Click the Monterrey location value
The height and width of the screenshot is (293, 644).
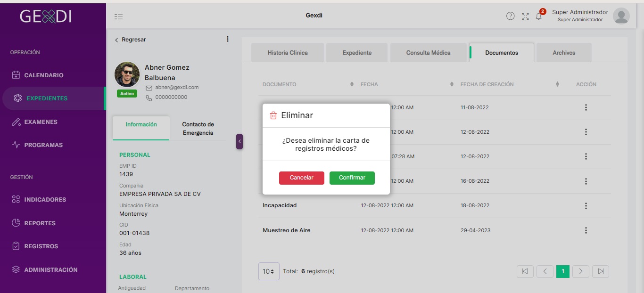pos(133,214)
